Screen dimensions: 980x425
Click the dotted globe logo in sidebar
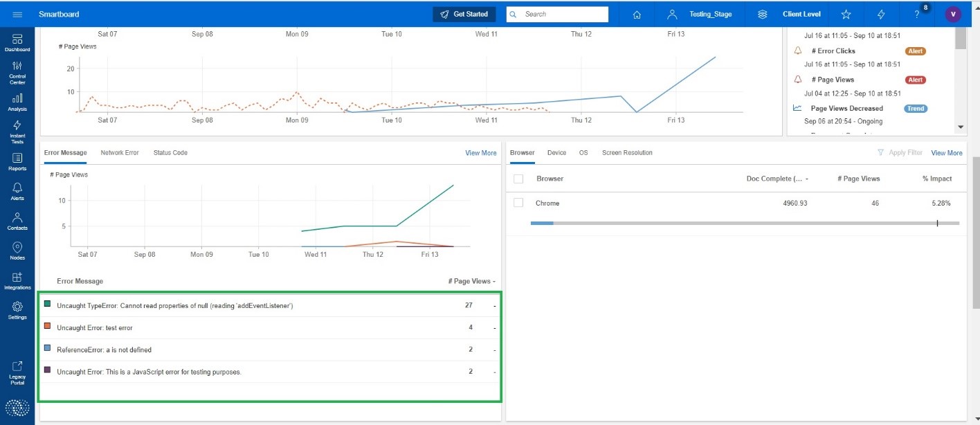tap(17, 408)
